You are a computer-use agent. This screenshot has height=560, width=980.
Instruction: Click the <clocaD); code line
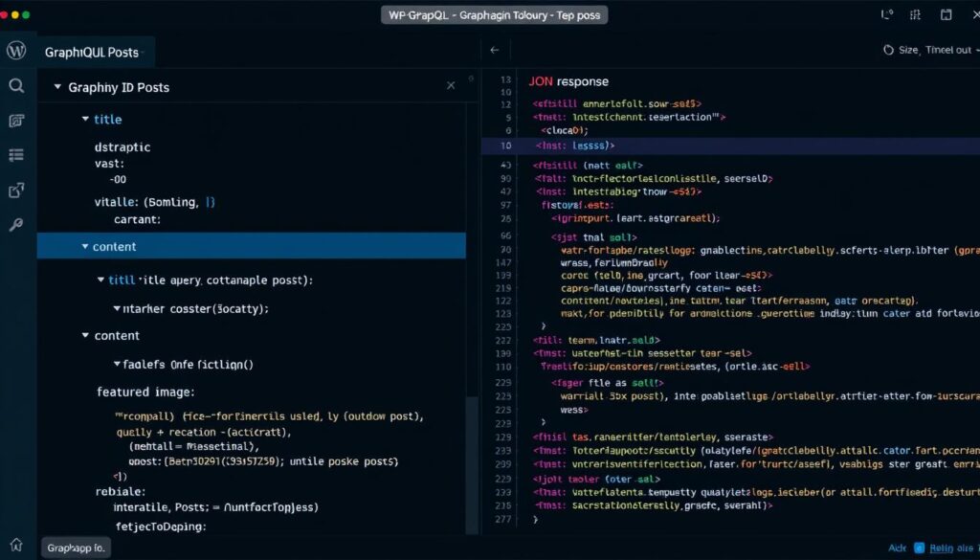565,130
